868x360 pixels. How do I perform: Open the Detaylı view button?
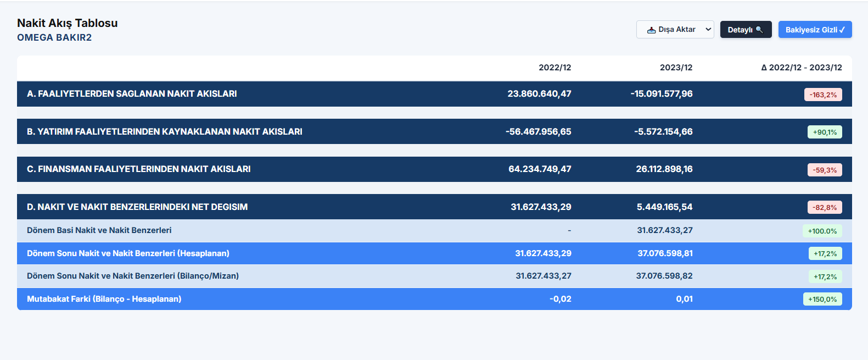(x=746, y=30)
